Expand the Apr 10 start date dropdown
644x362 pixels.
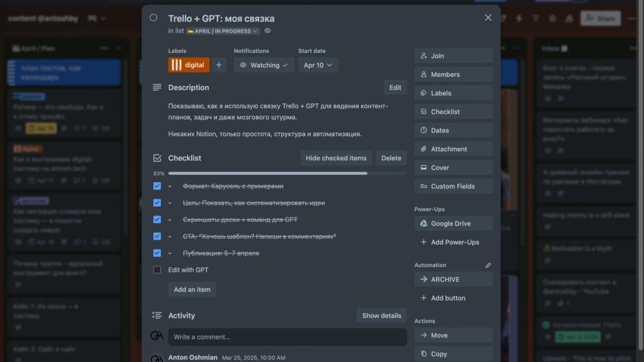[318, 65]
